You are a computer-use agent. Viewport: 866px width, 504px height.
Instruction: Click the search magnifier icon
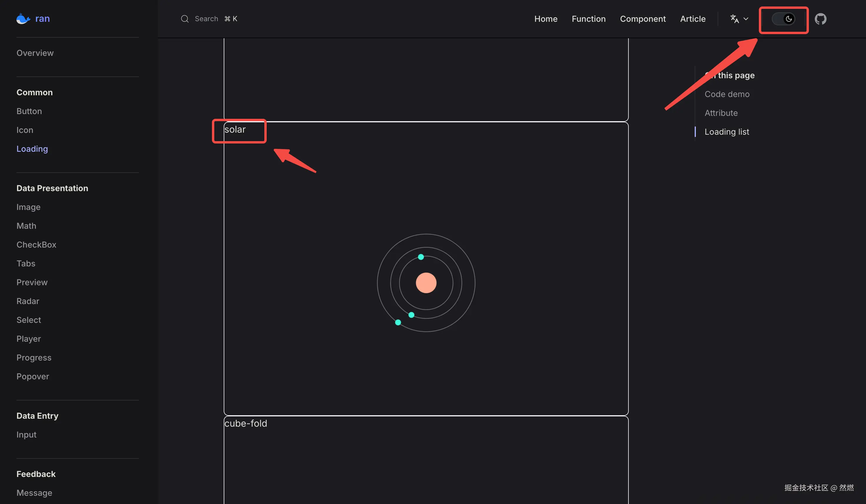click(x=185, y=19)
